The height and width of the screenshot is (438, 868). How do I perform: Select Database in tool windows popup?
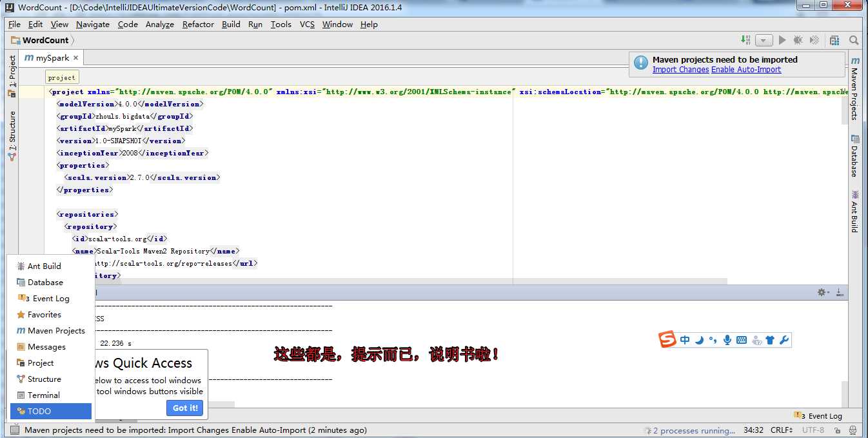coord(50,282)
